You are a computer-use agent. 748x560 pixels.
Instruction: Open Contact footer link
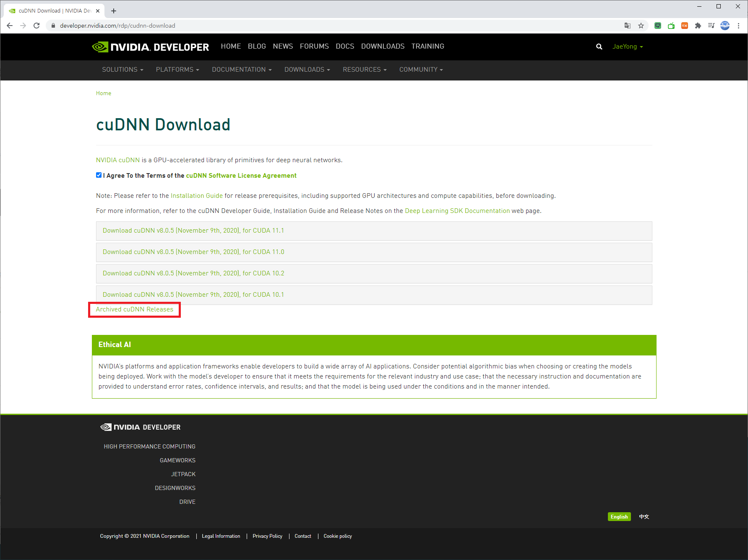303,536
